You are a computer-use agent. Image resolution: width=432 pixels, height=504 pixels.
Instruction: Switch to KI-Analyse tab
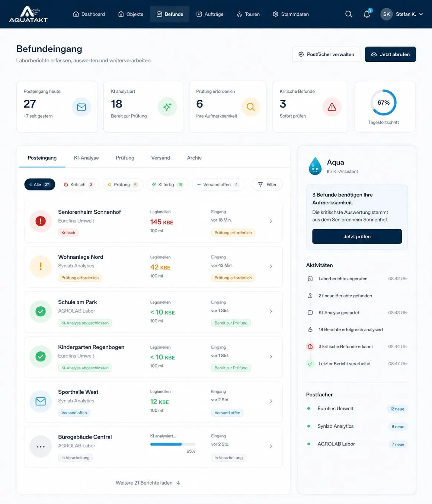click(86, 158)
